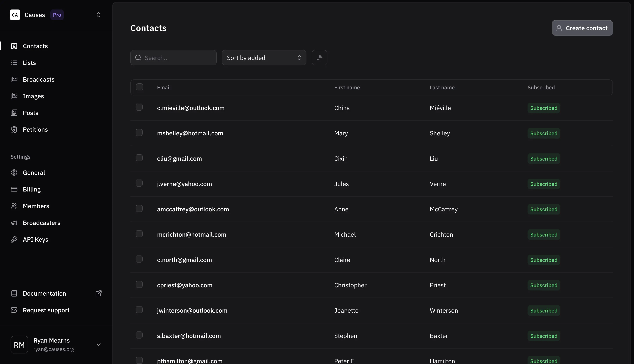Viewport: 634px width, 364px height.
Task: Click the external link icon next to Documentation
Action: click(x=99, y=293)
